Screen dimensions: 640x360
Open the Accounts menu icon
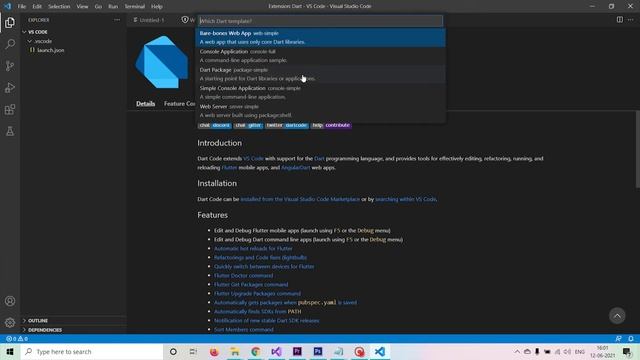[x=10, y=301]
